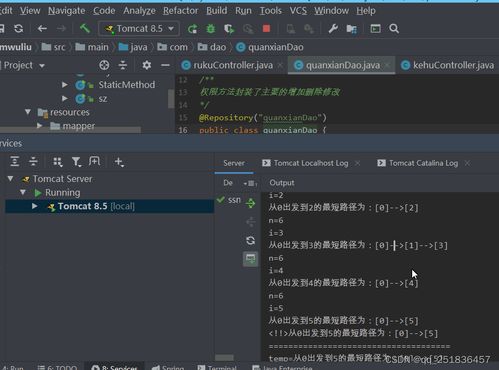
Task: Open the Navigate menu
Action: click(66, 11)
